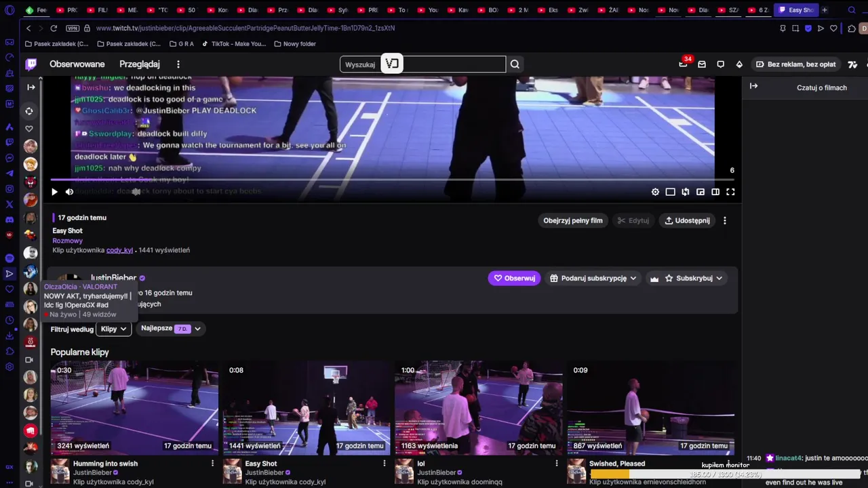
Task: Toggle the browser VPN badge
Action: pos(73,28)
